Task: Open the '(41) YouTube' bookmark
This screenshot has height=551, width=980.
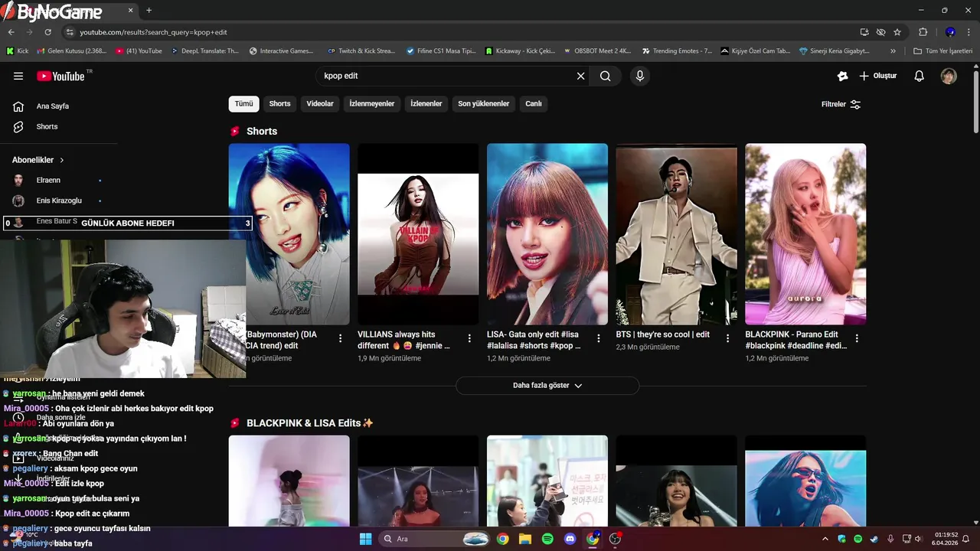Action: coord(139,51)
